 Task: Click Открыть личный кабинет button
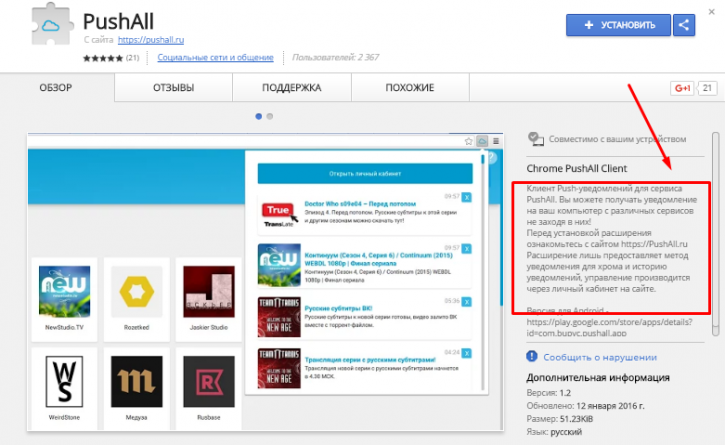[x=365, y=173]
